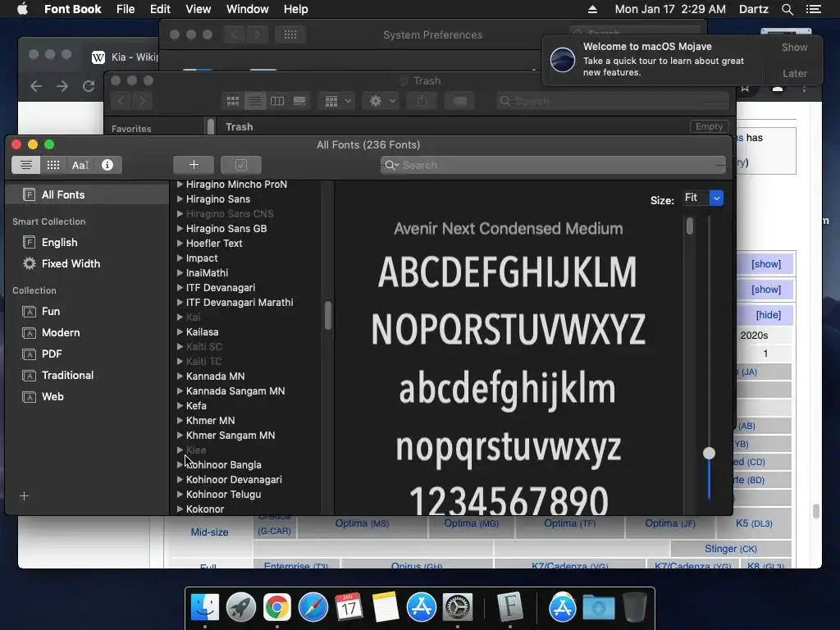The width and height of the screenshot is (840, 630).
Task: Select InaiMathi in the font list
Action: pos(207,272)
